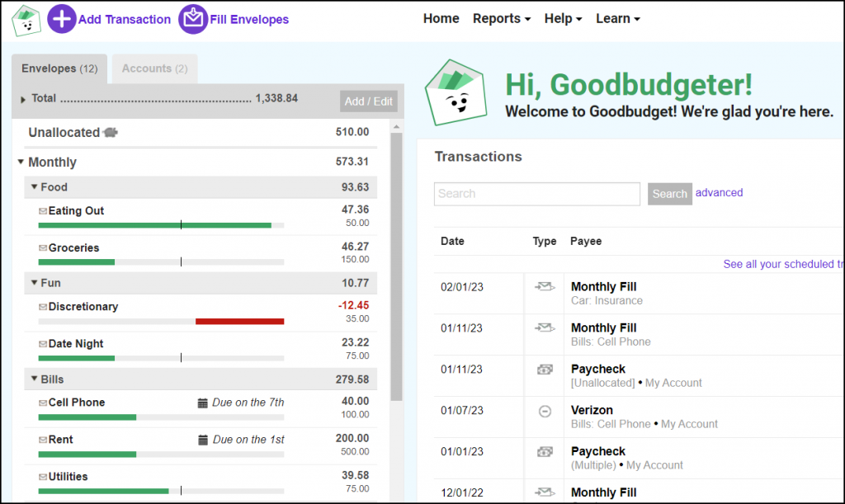Collapse the Food category

click(34, 187)
